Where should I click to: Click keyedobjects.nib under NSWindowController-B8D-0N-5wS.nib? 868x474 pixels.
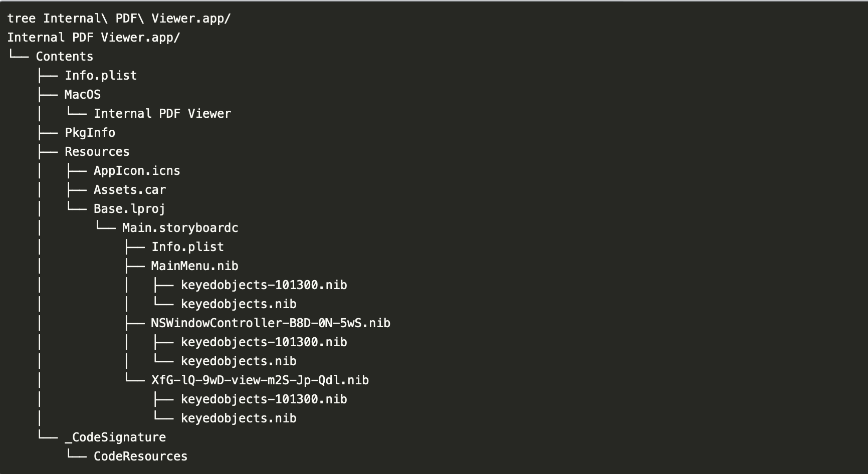click(238, 361)
